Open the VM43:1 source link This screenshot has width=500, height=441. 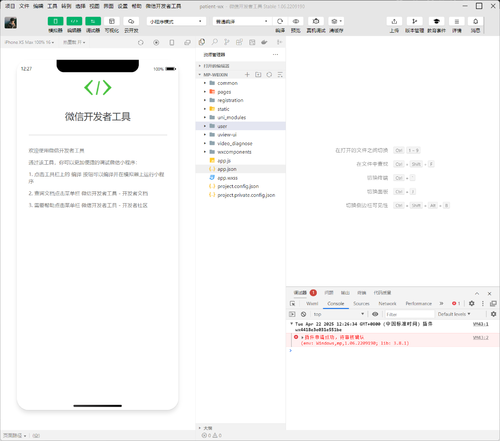(x=480, y=324)
